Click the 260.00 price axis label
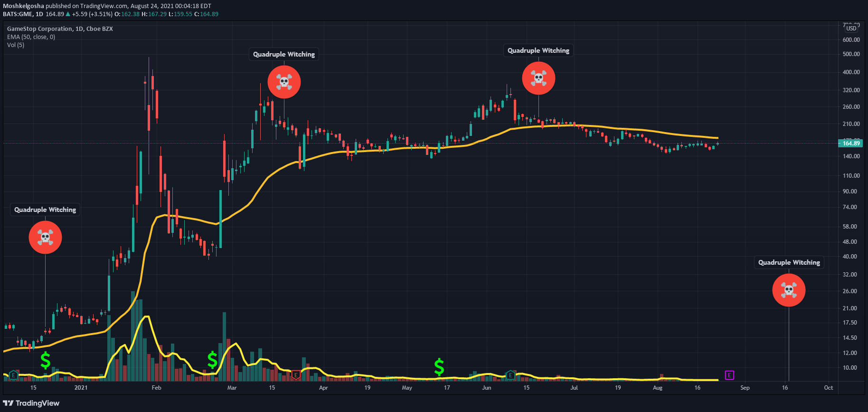Image resolution: width=868 pixels, height=412 pixels. pyautogui.click(x=851, y=107)
